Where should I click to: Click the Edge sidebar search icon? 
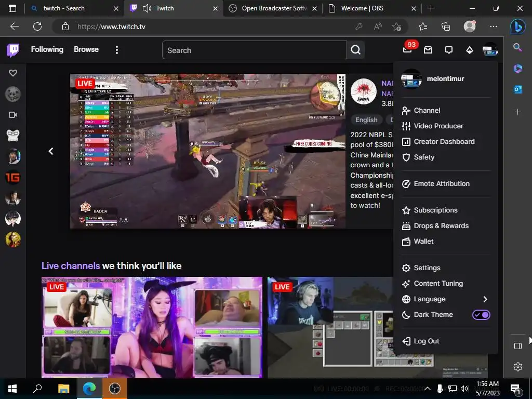tap(517, 47)
